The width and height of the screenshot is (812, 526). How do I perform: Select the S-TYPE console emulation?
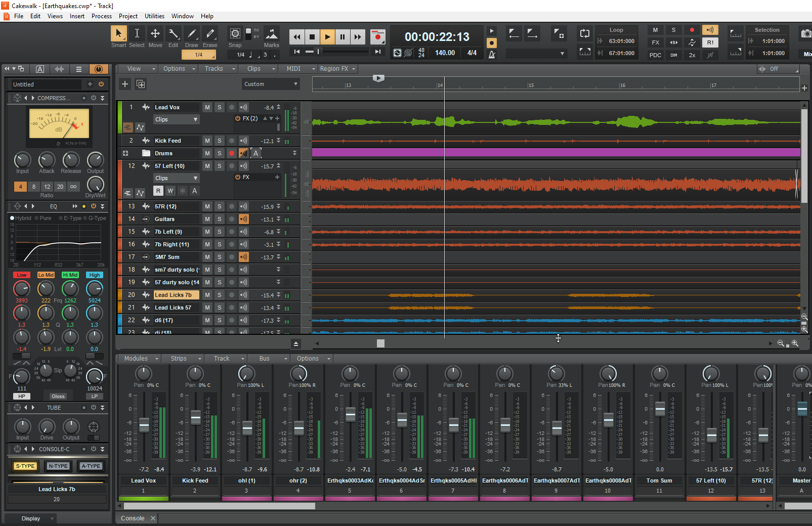(25, 466)
